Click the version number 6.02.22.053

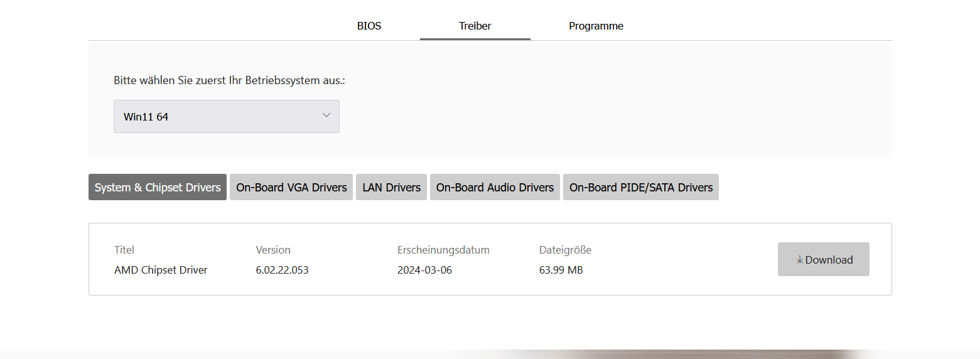pos(283,271)
